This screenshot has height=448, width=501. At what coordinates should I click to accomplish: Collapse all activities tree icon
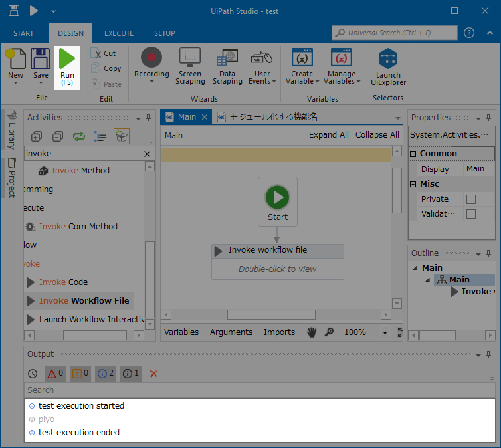pyautogui.click(x=58, y=136)
